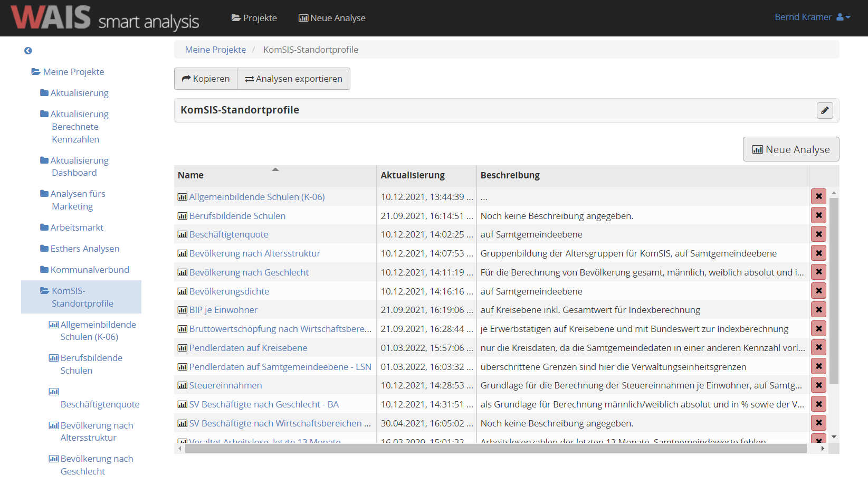The image size is (868, 484).
Task: Delete the Steuereinnahmen row
Action: tap(818, 385)
